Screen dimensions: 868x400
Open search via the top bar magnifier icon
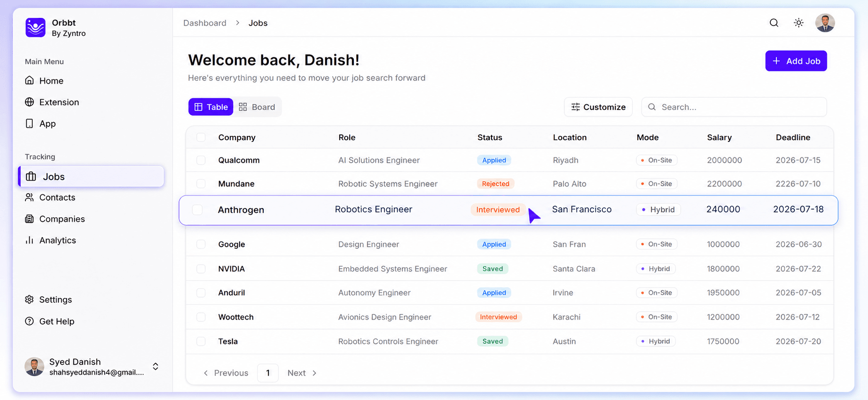click(774, 23)
